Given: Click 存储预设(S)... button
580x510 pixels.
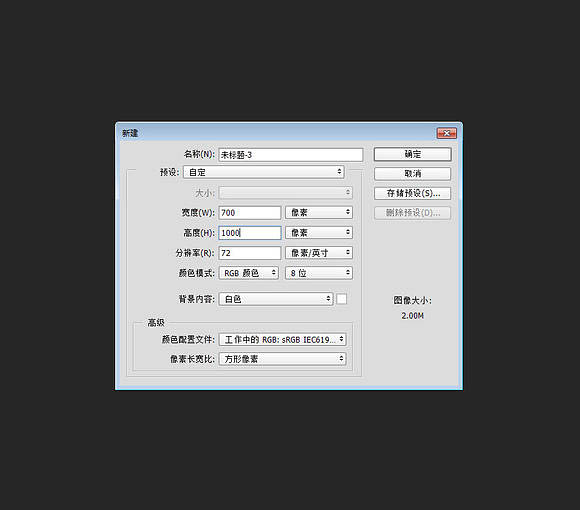Looking at the screenshot, I should click(412, 193).
